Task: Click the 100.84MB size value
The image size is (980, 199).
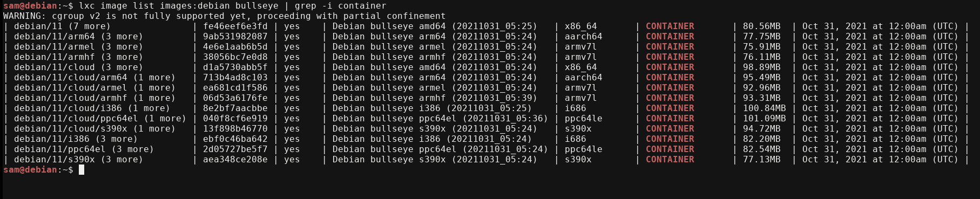Action: point(764,108)
